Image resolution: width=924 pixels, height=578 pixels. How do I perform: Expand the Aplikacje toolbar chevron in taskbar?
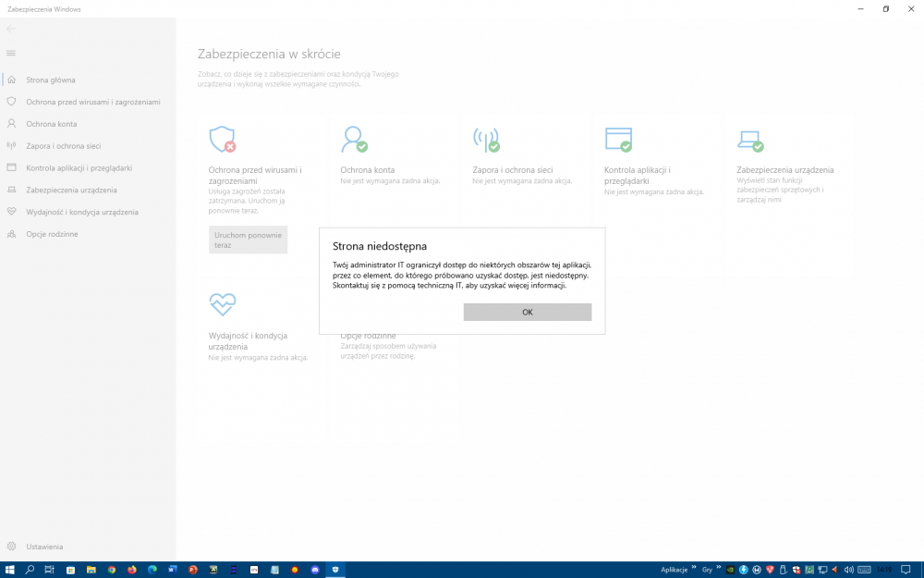click(693, 569)
